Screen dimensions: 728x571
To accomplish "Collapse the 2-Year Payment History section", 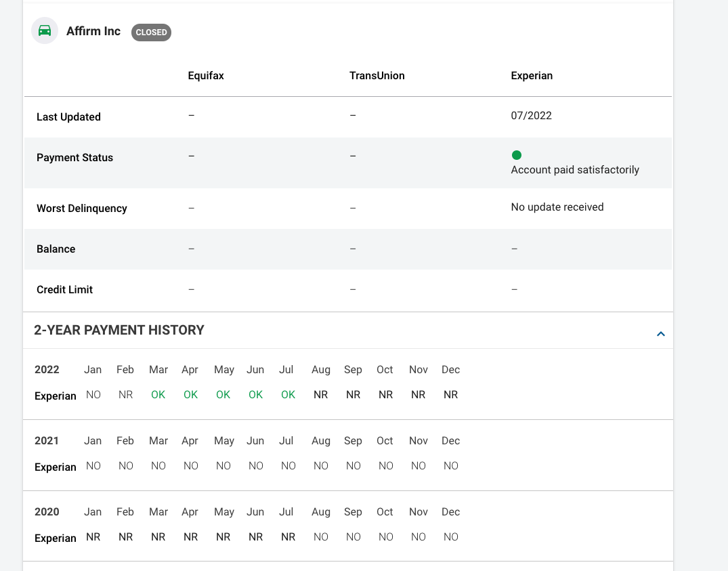I will (x=661, y=334).
